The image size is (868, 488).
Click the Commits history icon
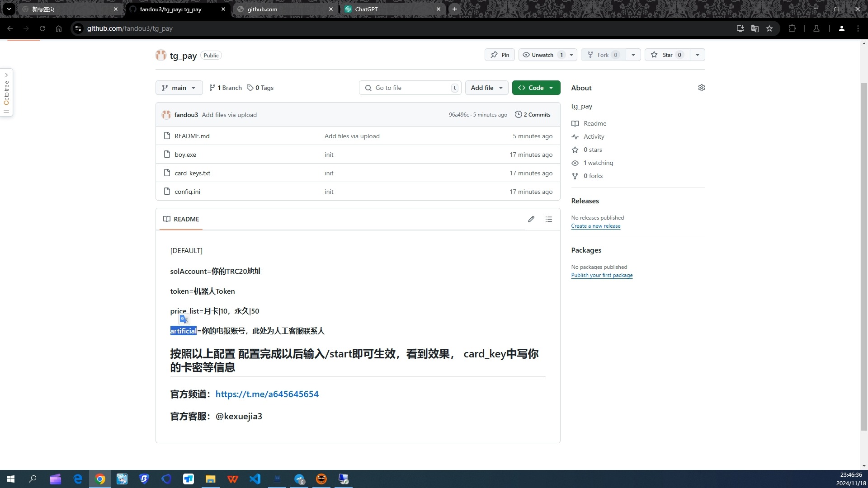click(518, 114)
